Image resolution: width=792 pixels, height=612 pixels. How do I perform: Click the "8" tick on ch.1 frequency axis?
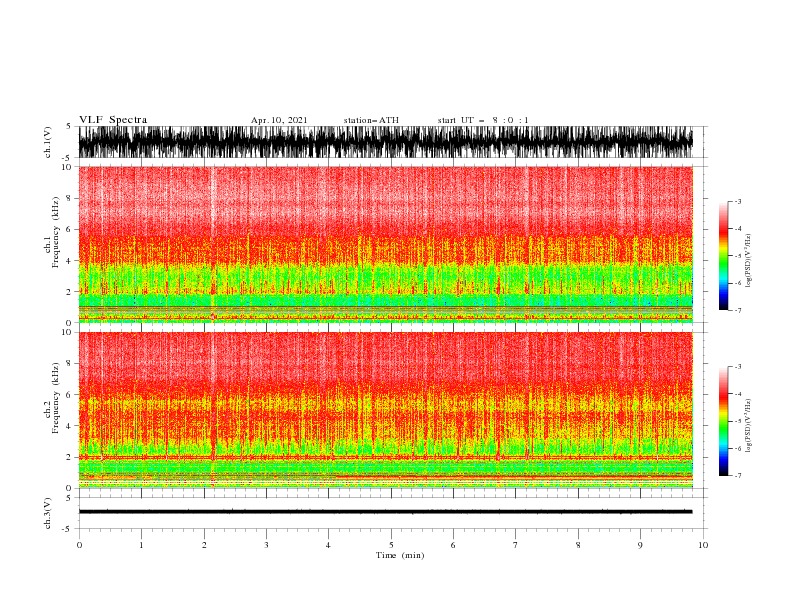[69, 198]
